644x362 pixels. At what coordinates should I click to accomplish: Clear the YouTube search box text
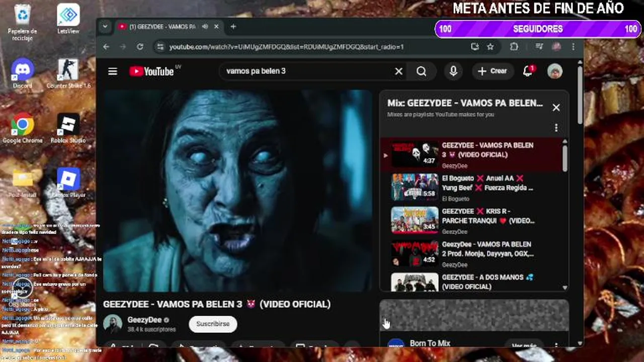click(398, 71)
